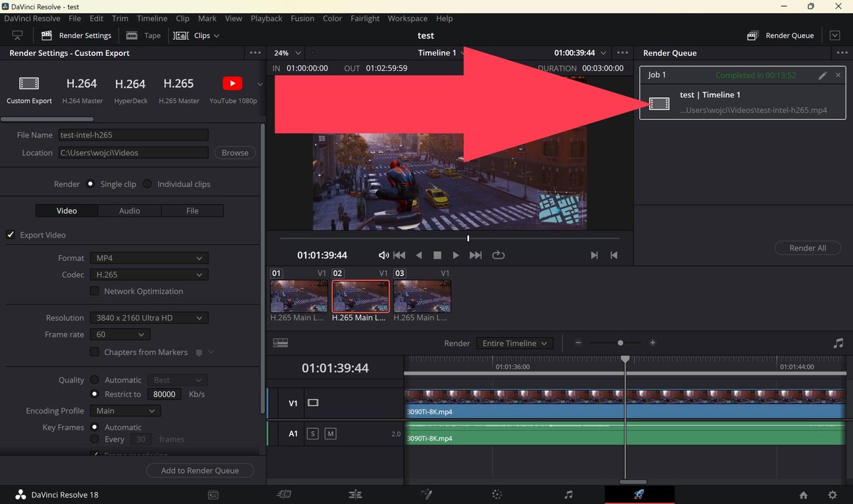Click the Browse button for Location

235,152
